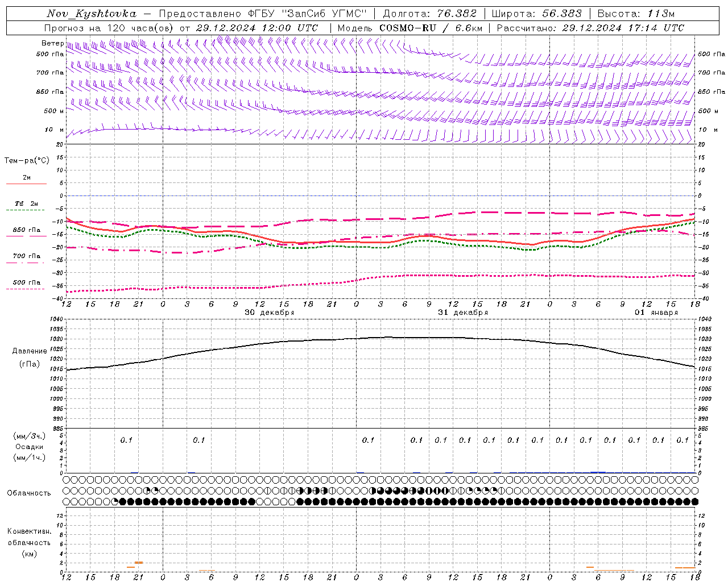The height and width of the screenshot is (582, 728).
Task: Click the long orange convective bar near hour 18 end
Action: pos(685,567)
